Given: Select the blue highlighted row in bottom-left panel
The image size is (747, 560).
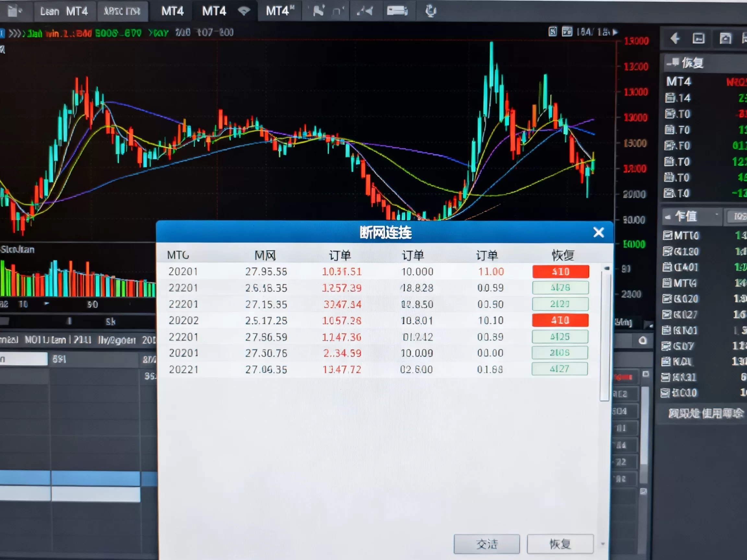Looking at the screenshot, I should click(x=78, y=478).
